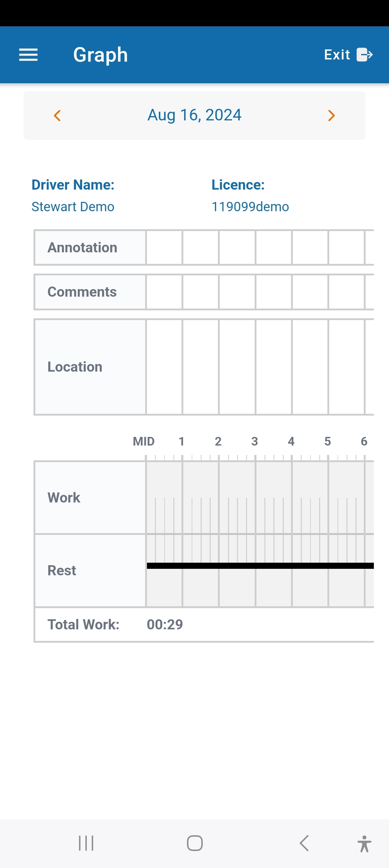The width and height of the screenshot is (389, 868).
Task: Tap the Exit logout icon
Action: 365,55
